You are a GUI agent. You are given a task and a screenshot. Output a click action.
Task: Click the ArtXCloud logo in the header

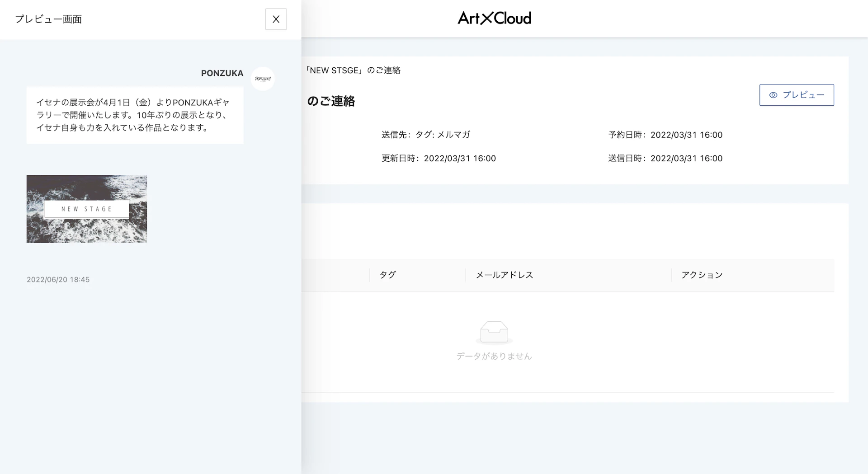pos(494,18)
